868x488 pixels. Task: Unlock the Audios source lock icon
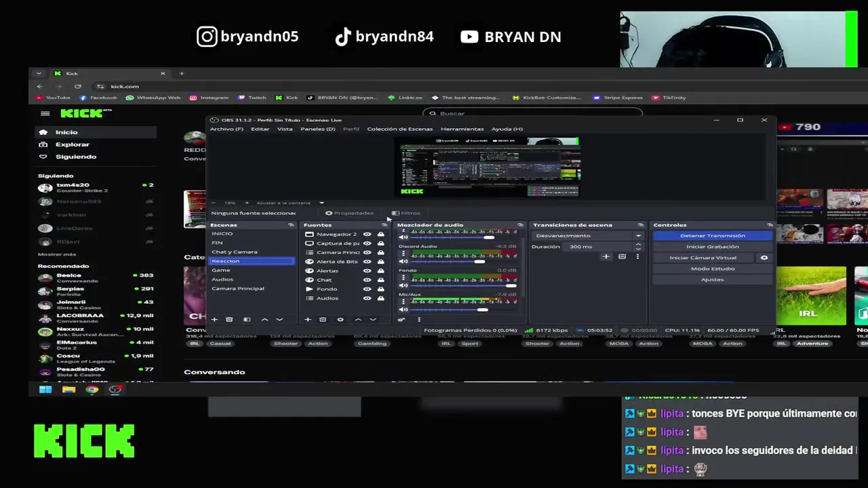(380, 298)
